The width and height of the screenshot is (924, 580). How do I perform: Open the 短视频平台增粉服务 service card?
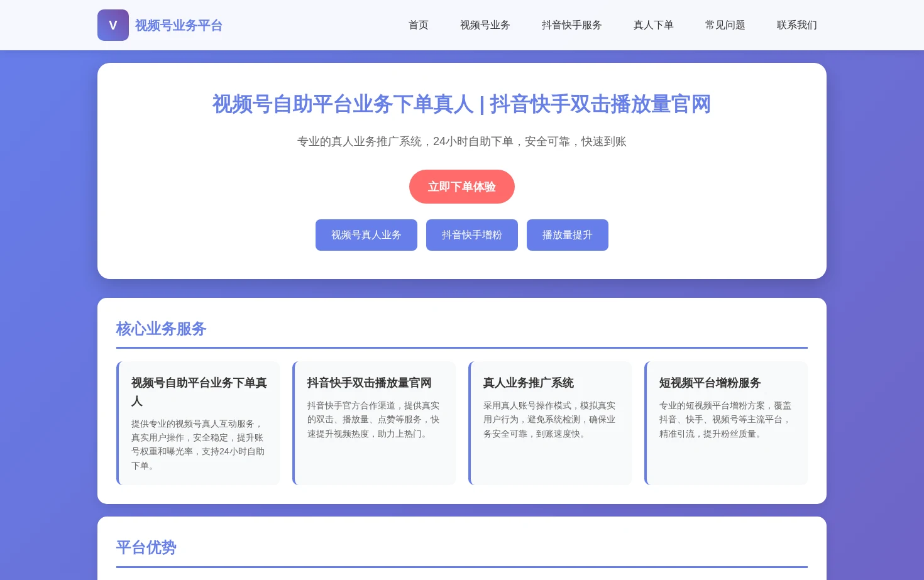[726, 423]
